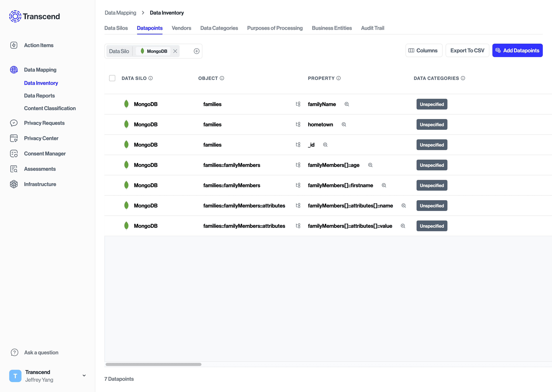Switch to the Vendors tab
Image resolution: width=552 pixels, height=392 pixels.
click(x=181, y=28)
